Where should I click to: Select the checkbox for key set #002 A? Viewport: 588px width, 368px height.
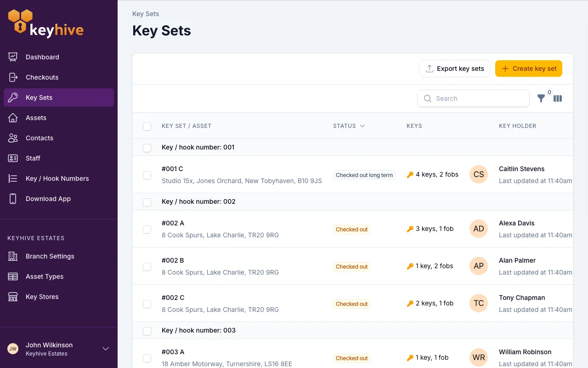(x=147, y=229)
